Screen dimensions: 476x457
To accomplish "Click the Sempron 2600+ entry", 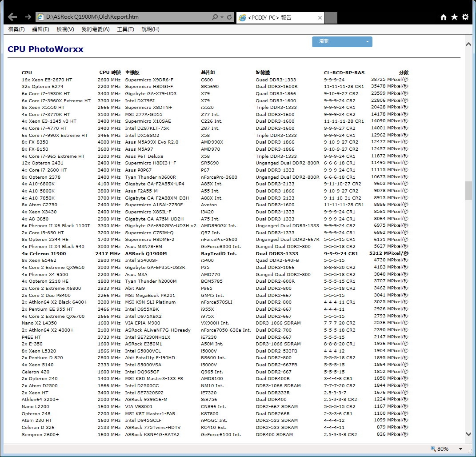I will [40, 434].
